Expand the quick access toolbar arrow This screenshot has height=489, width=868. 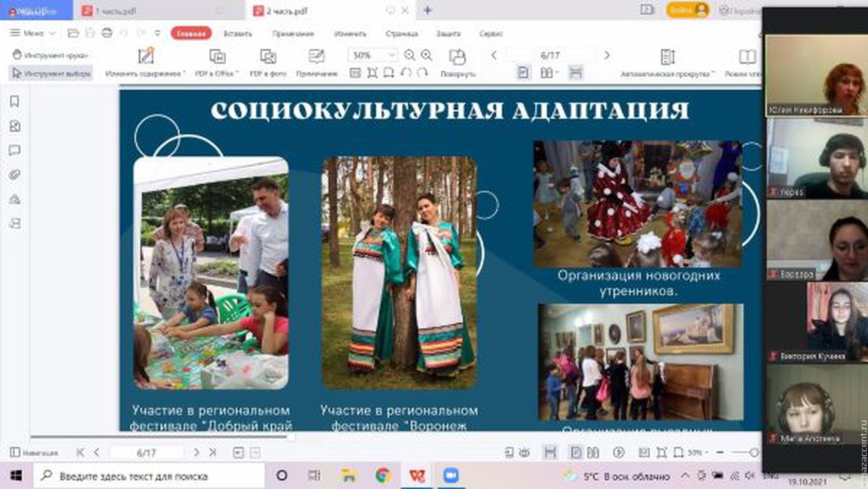click(x=157, y=33)
